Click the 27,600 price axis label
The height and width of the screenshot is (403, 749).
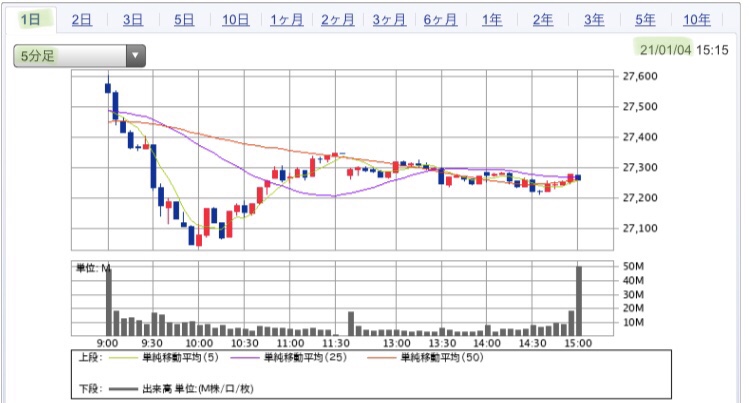click(x=640, y=76)
